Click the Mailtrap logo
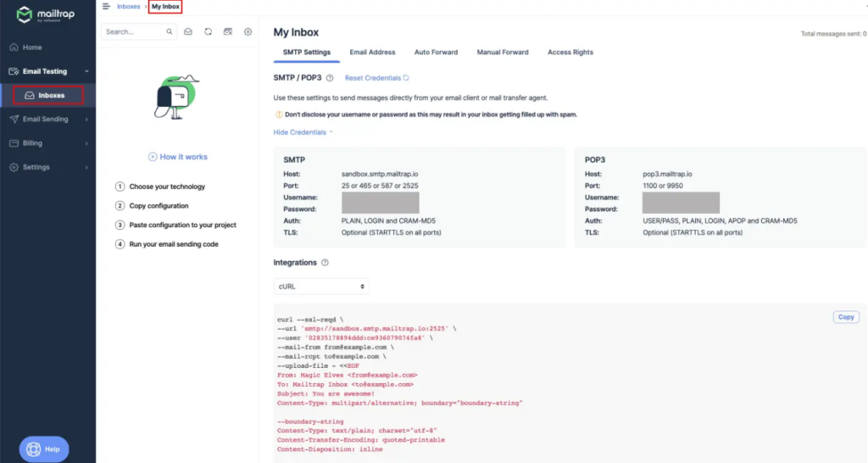Image resolution: width=868 pixels, height=463 pixels. click(45, 15)
